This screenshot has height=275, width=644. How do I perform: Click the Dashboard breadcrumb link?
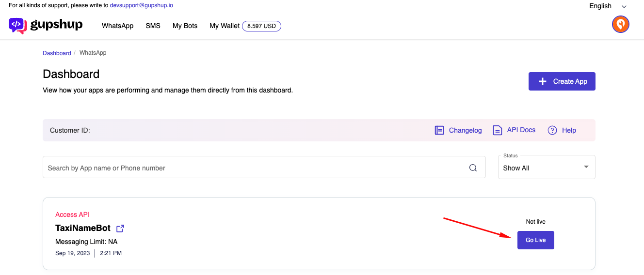(x=57, y=53)
